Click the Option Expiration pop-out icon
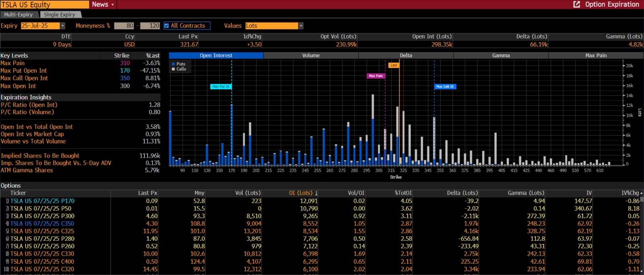The height and width of the screenshot is (275, 644). 577,4
